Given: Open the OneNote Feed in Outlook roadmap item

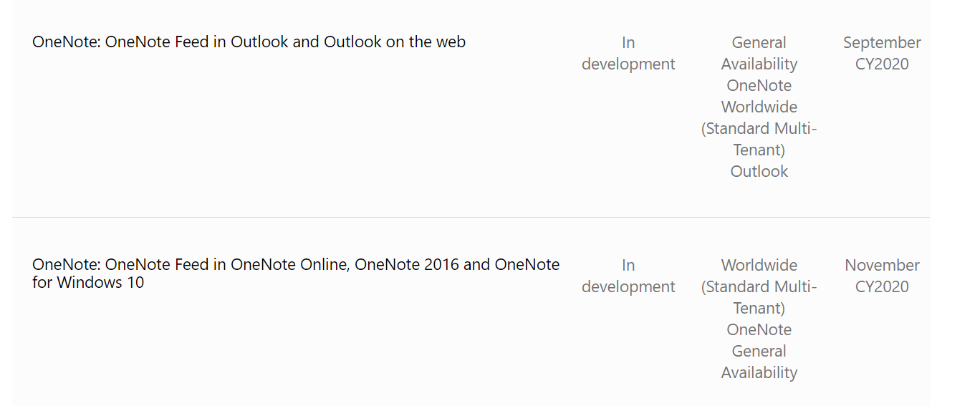Looking at the screenshot, I should [249, 42].
